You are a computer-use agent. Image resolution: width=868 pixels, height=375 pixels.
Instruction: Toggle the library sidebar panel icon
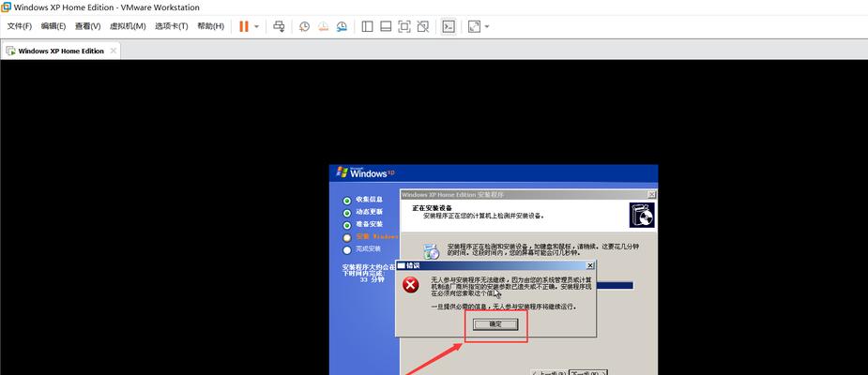click(367, 26)
